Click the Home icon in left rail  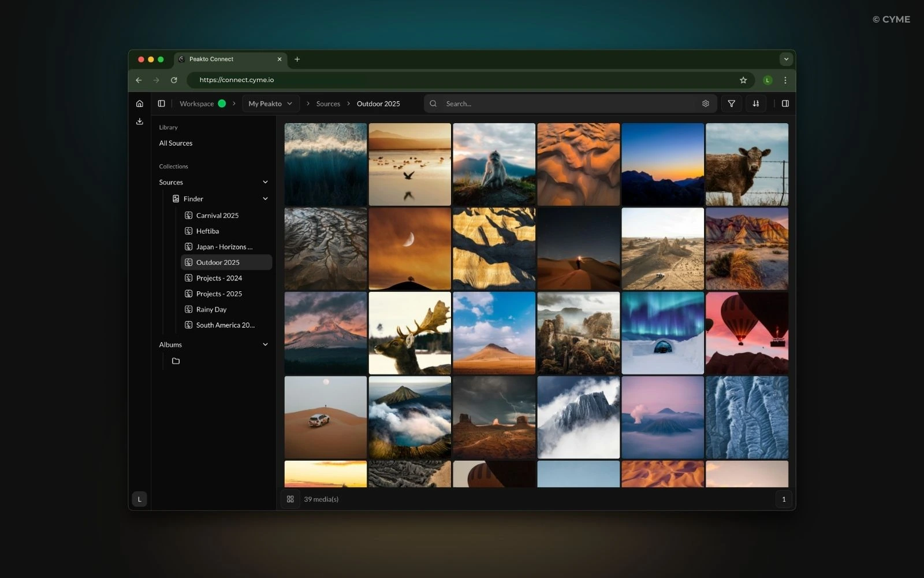[139, 103]
